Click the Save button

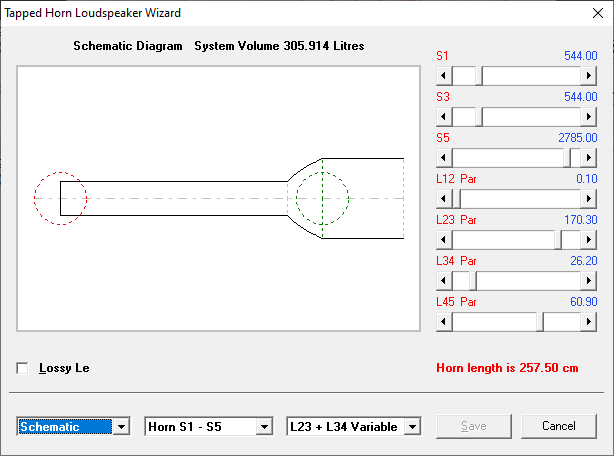pyautogui.click(x=474, y=426)
